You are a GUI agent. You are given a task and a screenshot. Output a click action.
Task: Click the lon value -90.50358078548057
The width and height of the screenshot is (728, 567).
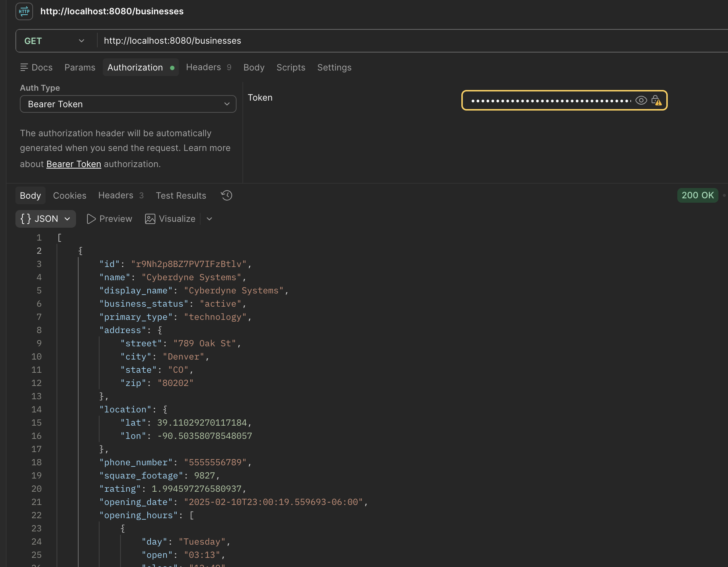[205, 436]
